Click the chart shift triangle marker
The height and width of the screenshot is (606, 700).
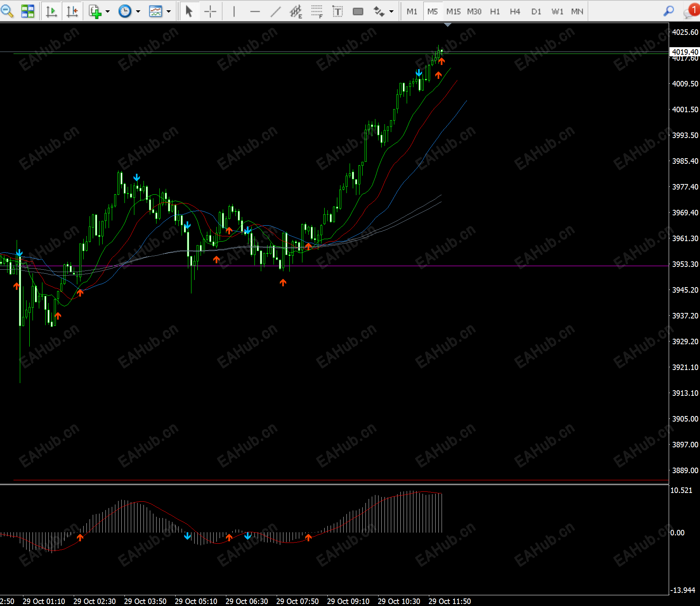[448, 25]
